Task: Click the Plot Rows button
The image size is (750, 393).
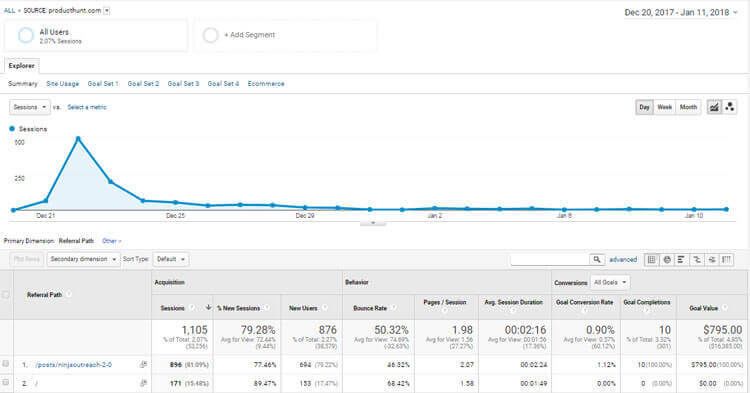Action: click(26, 259)
